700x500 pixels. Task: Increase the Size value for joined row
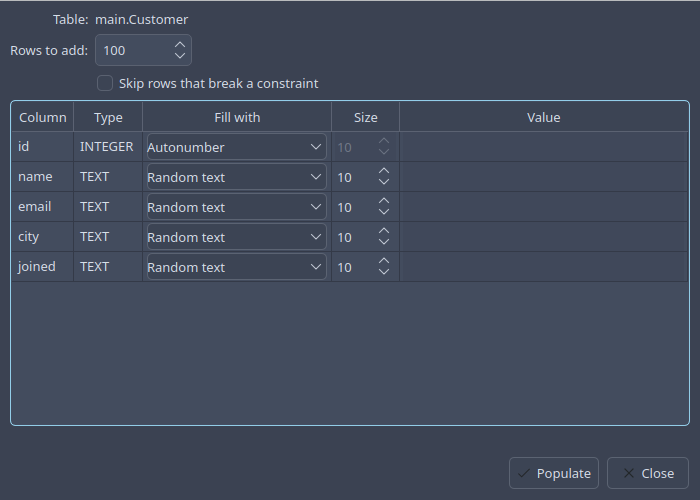pyautogui.click(x=384, y=261)
